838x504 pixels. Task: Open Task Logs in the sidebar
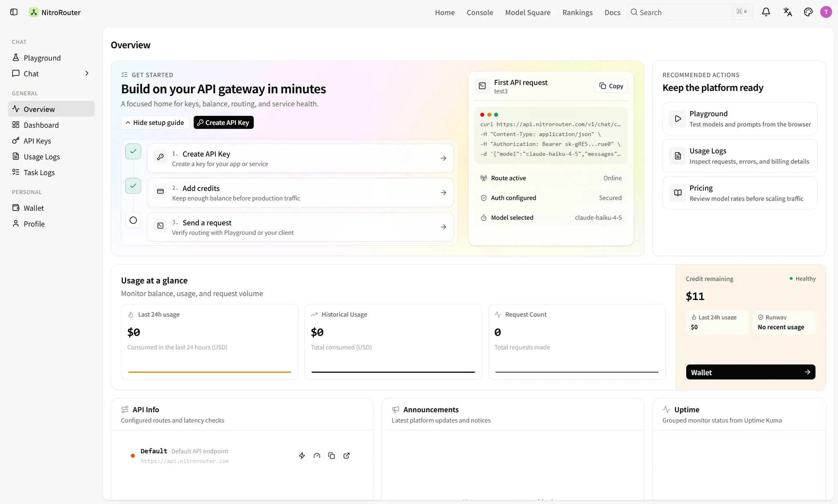[51, 173]
